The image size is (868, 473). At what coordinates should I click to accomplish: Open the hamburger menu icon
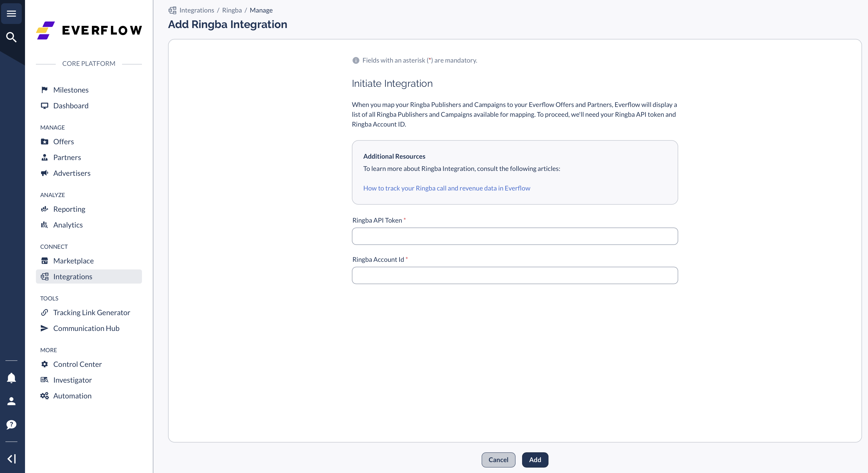[11, 14]
